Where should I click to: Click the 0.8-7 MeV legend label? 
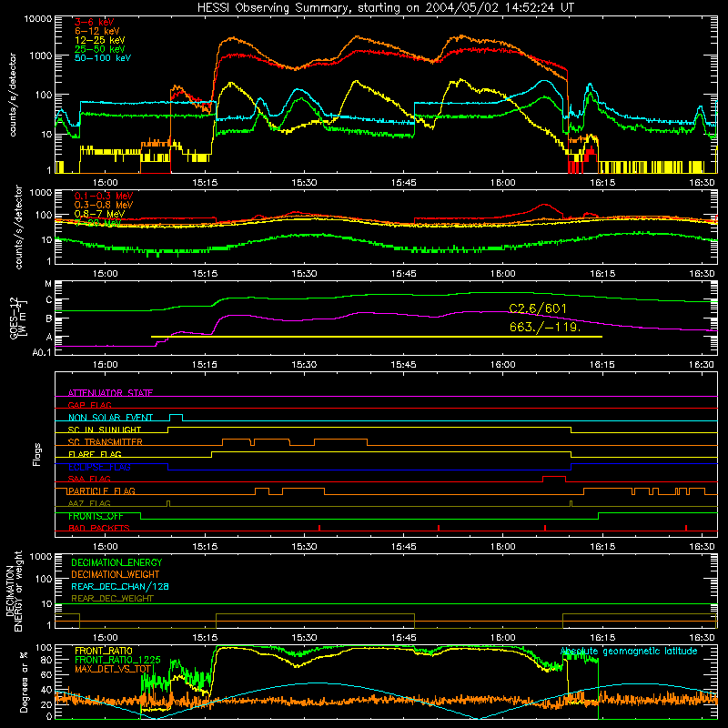pyautogui.click(x=99, y=214)
